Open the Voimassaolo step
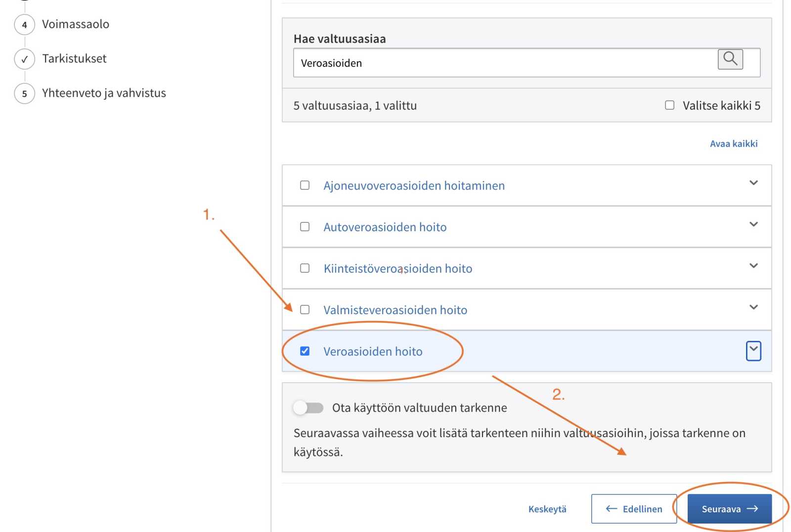Screen dimensions: 791x532 coord(76,24)
